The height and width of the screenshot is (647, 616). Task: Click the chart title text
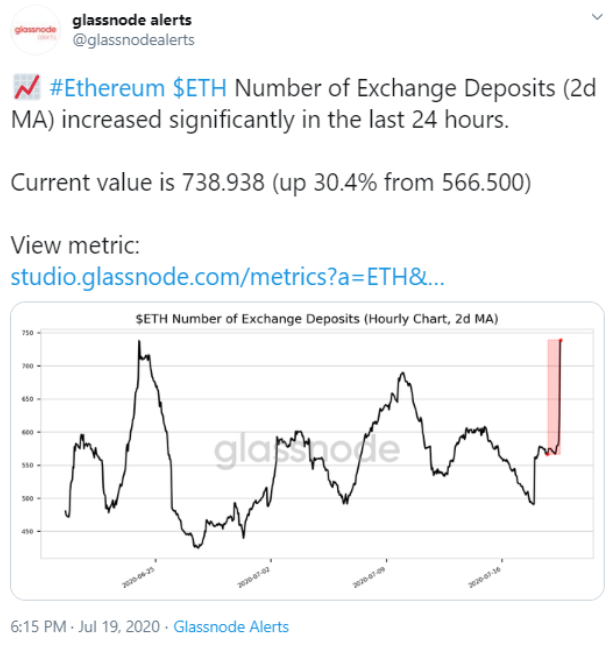coord(317,319)
